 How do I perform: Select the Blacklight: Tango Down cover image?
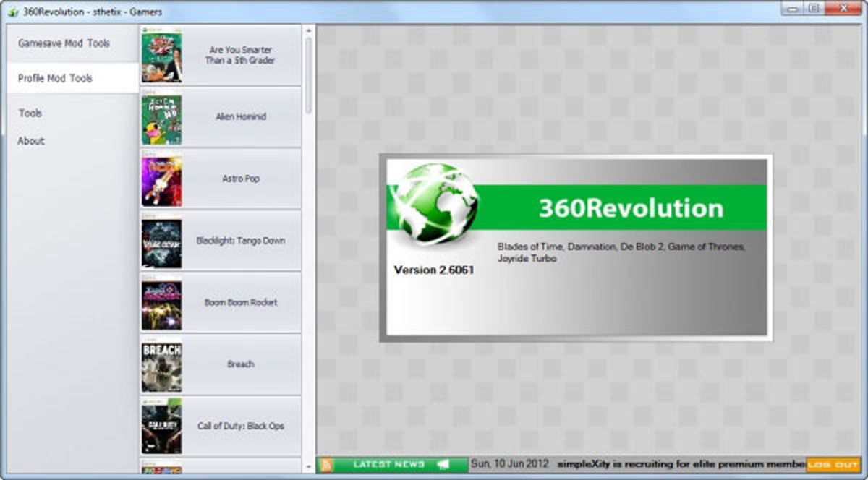click(161, 242)
